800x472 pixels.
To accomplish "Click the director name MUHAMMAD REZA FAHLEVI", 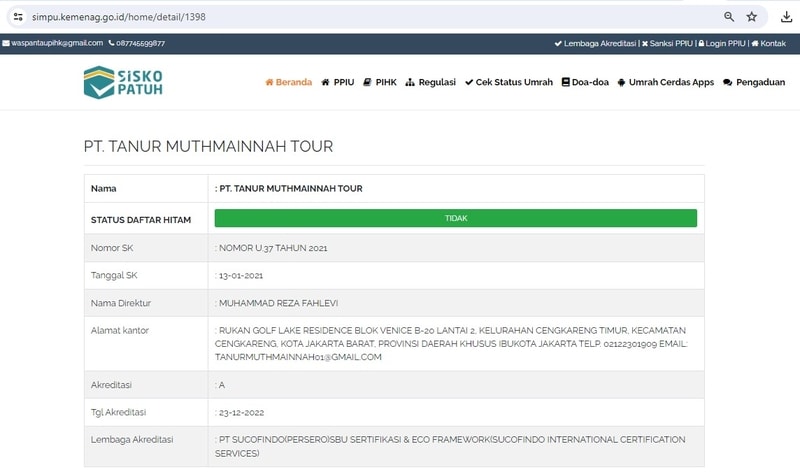I will (279, 303).
